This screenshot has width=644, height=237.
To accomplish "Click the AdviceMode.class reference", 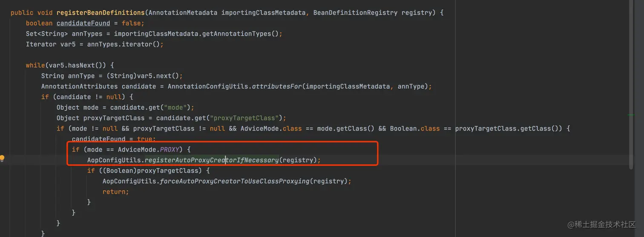I will coord(271,128).
